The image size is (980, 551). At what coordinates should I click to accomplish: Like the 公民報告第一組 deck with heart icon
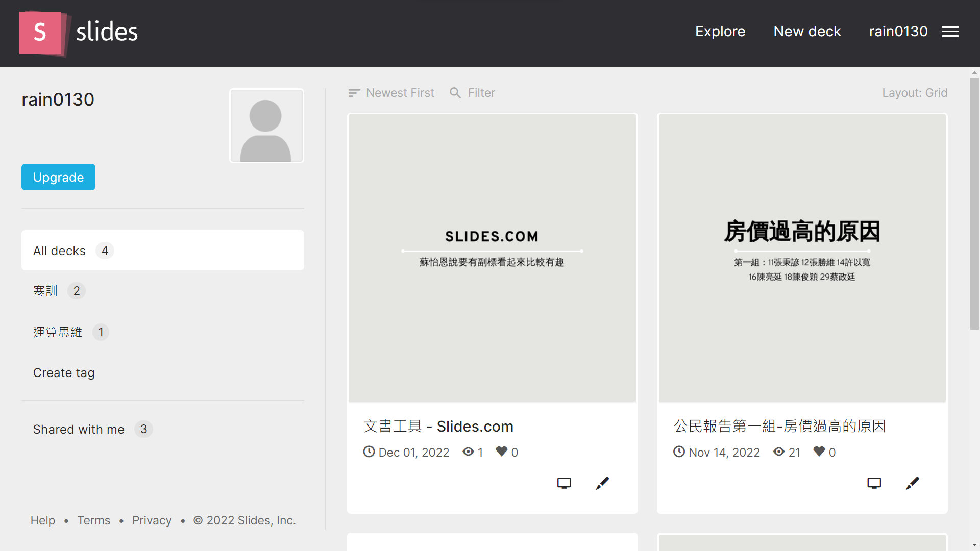(x=819, y=452)
